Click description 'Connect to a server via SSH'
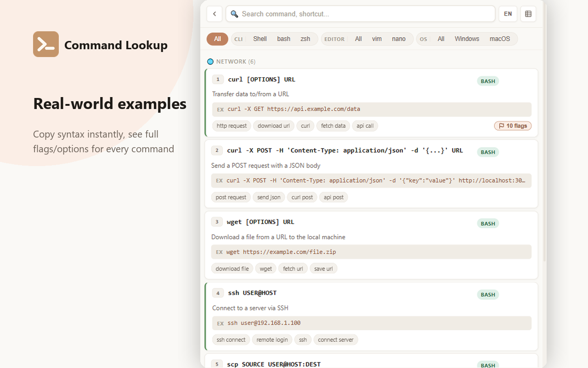Screen dimensions: 588x368 250,308
